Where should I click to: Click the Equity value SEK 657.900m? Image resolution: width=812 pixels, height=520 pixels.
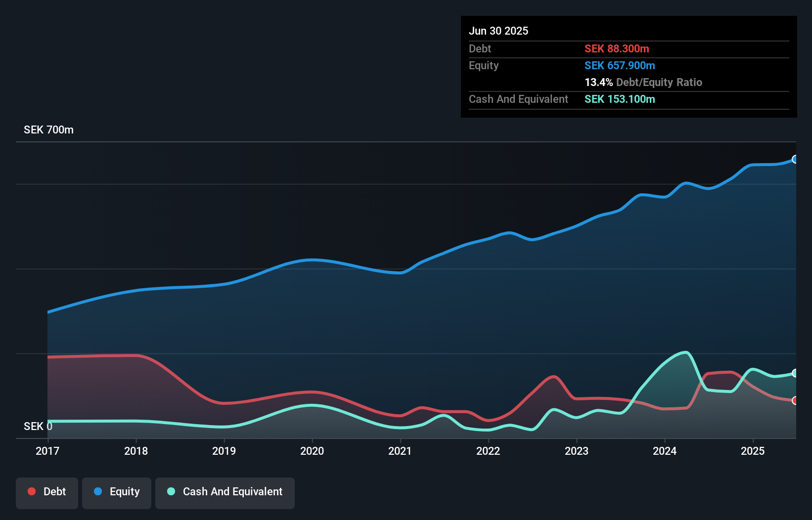(x=620, y=65)
